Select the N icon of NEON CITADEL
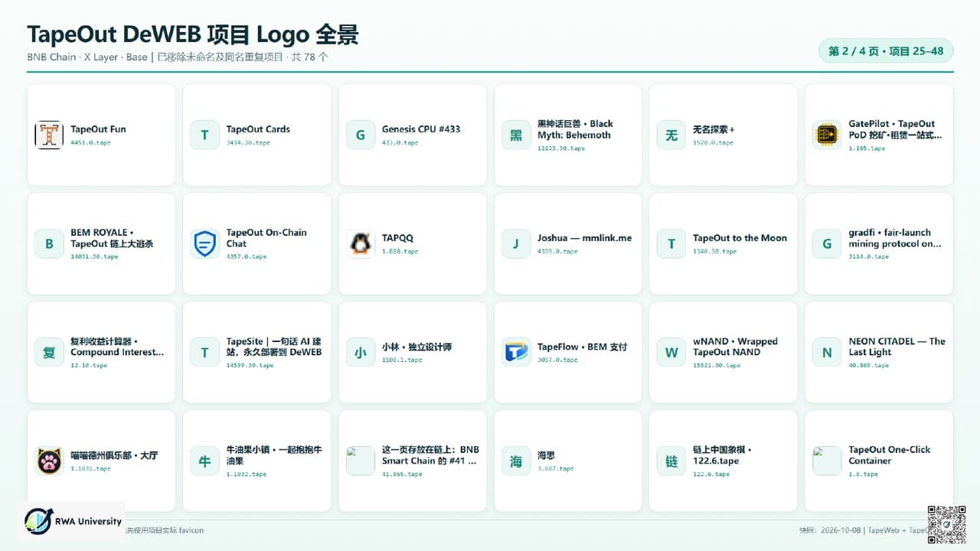980x551 pixels. (x=827, y=353)
